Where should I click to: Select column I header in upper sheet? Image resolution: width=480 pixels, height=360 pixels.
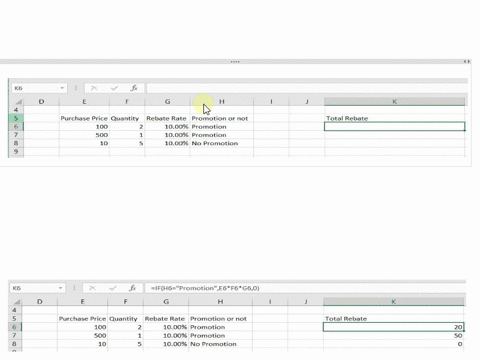(271, 102)
